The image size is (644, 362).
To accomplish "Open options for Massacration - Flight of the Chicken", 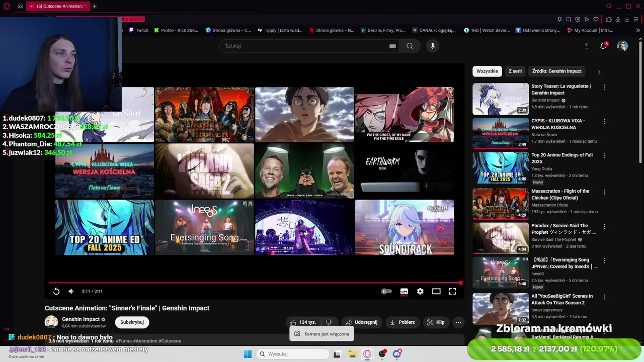I will [x=605, y=192].
